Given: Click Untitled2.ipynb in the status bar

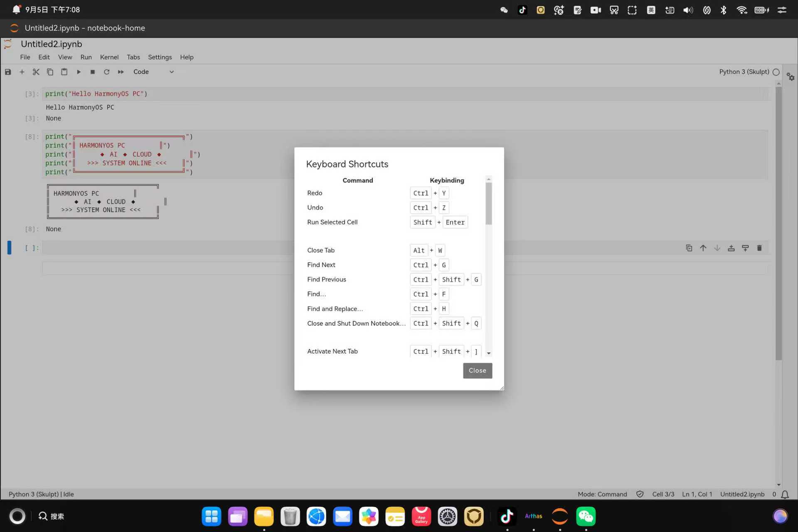Looking at the screenshot, I should tap(742, 494).
